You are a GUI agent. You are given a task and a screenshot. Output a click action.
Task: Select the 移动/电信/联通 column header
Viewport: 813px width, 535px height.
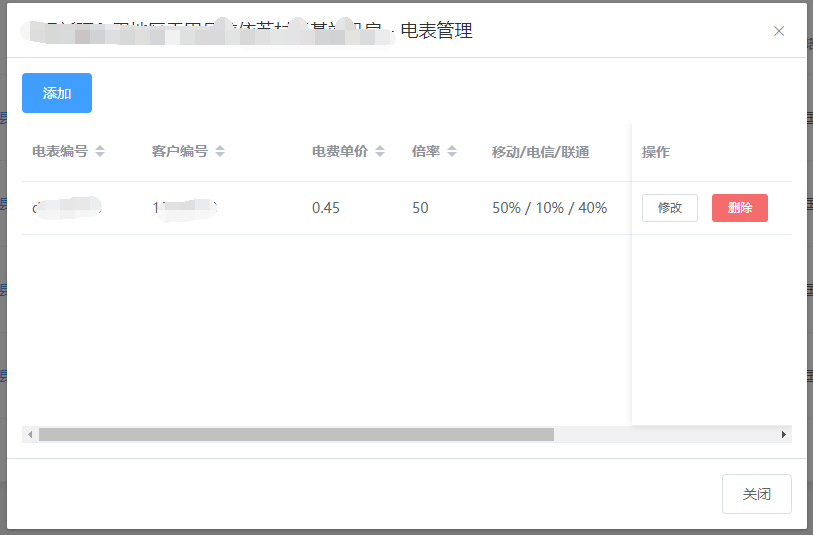click(540, 152)
